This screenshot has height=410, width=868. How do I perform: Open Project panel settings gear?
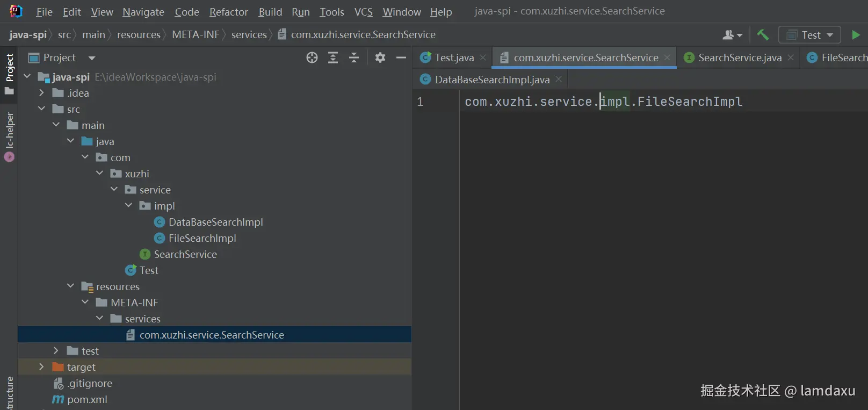[380, 57]
